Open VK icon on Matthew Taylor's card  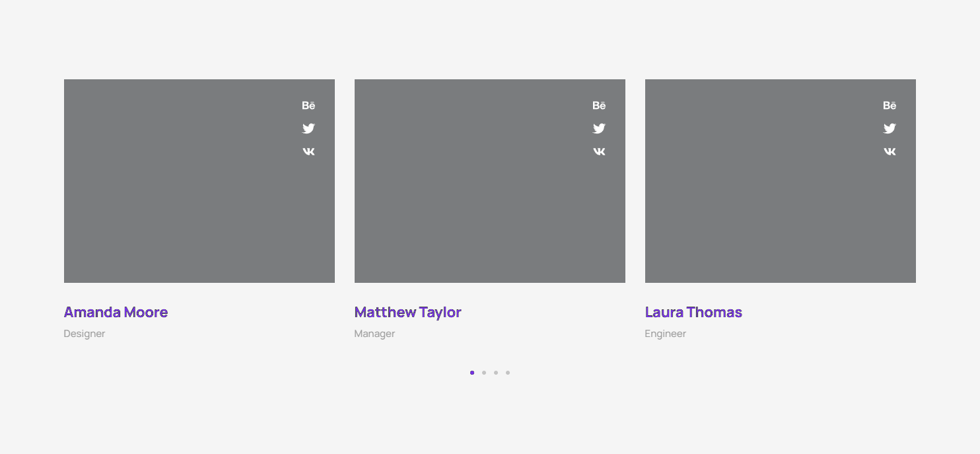(599, 151)
